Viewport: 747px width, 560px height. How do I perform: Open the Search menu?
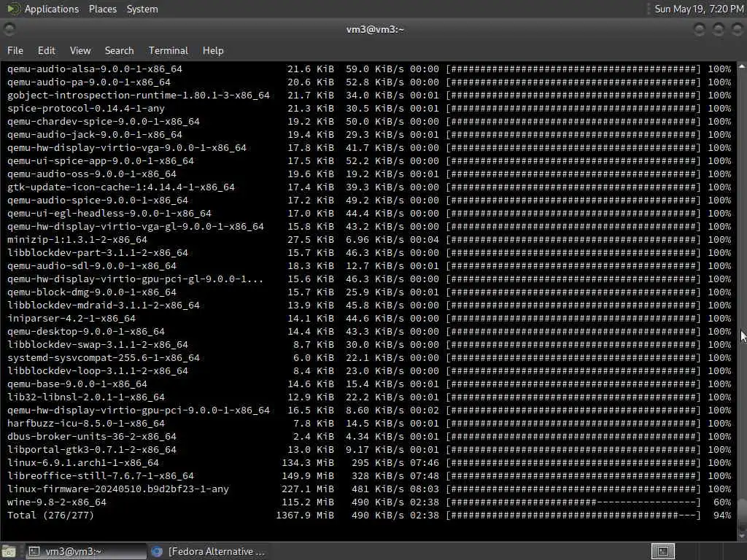tap(119, 50)
